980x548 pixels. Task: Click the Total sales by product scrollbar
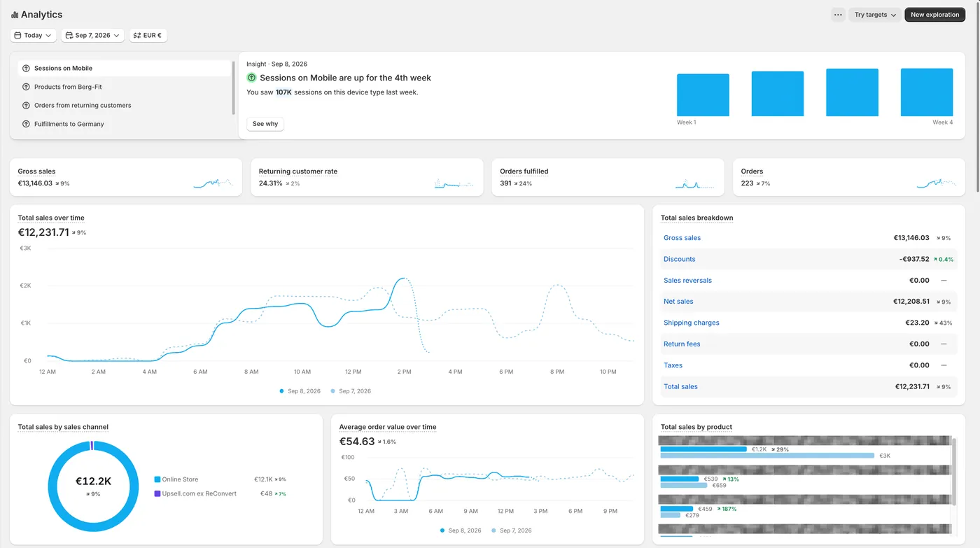click(954, 471)
